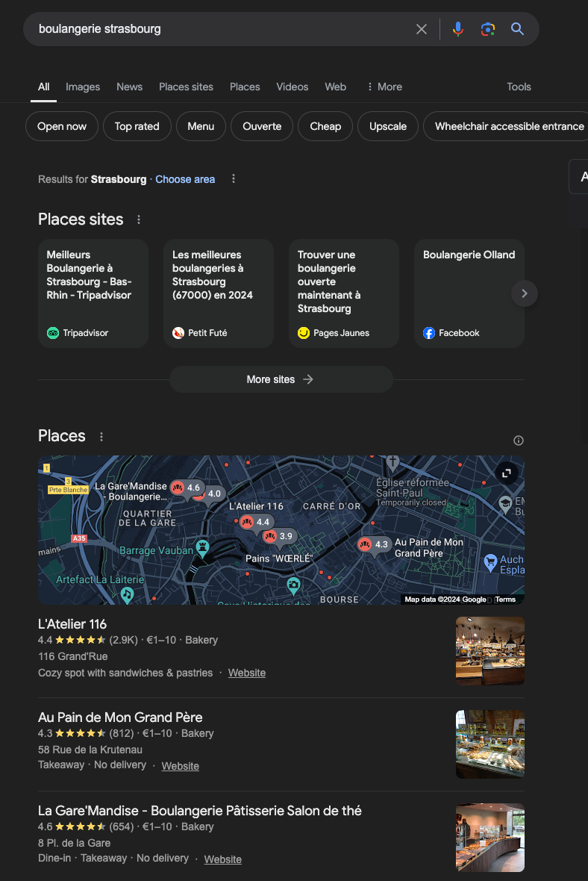The image size is (588, 881).
Task: Start voice search with microphone icon
Action: pyautogui.click(x=458, y=29)
